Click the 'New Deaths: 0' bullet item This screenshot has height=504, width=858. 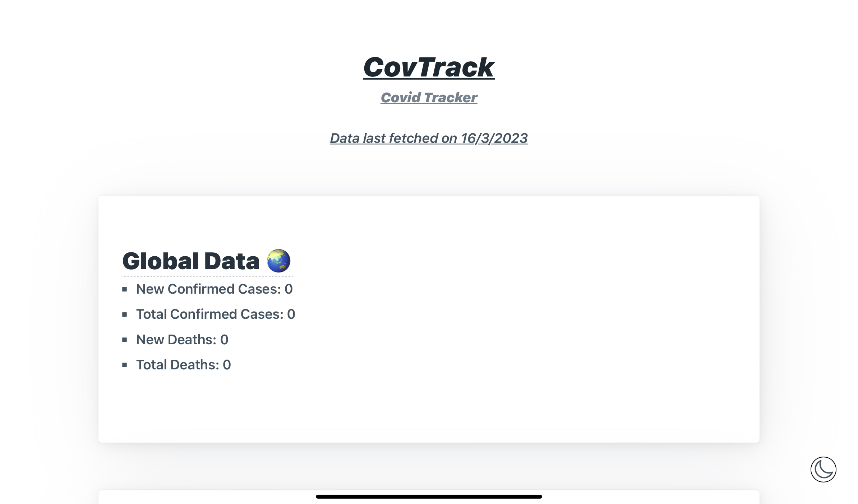pos(182,339)
